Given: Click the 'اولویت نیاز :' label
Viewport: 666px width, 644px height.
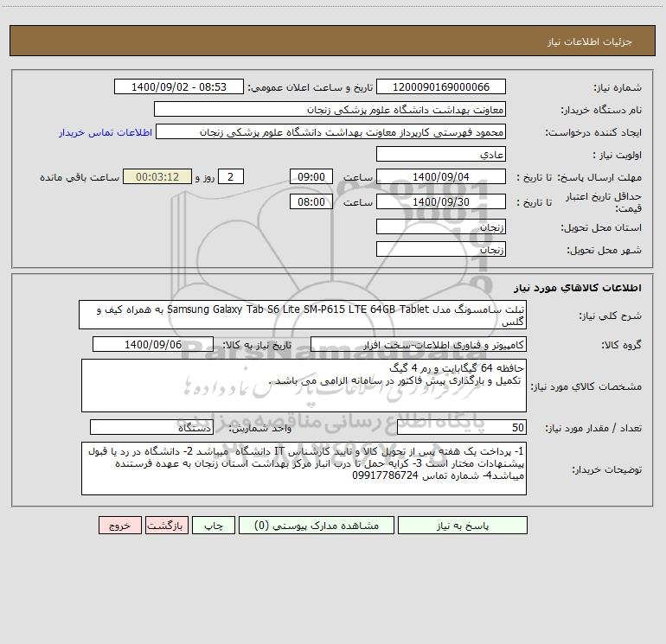Looking at the screenshot, I should pyautogui.click(x=618, y=155).
